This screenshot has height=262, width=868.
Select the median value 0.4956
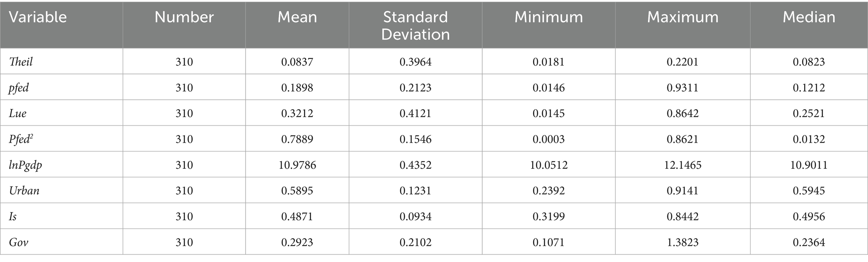tap(809, 217)
